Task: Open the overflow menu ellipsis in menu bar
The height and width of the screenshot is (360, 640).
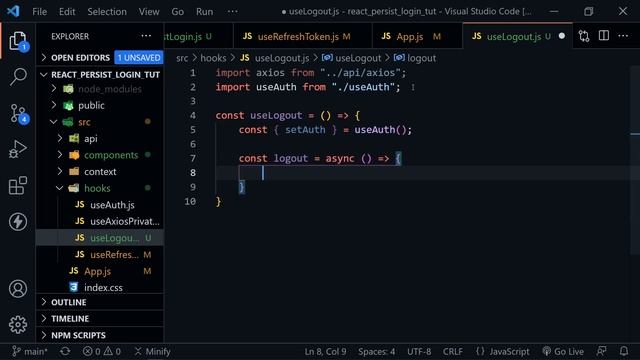Action: pos(233,11)
